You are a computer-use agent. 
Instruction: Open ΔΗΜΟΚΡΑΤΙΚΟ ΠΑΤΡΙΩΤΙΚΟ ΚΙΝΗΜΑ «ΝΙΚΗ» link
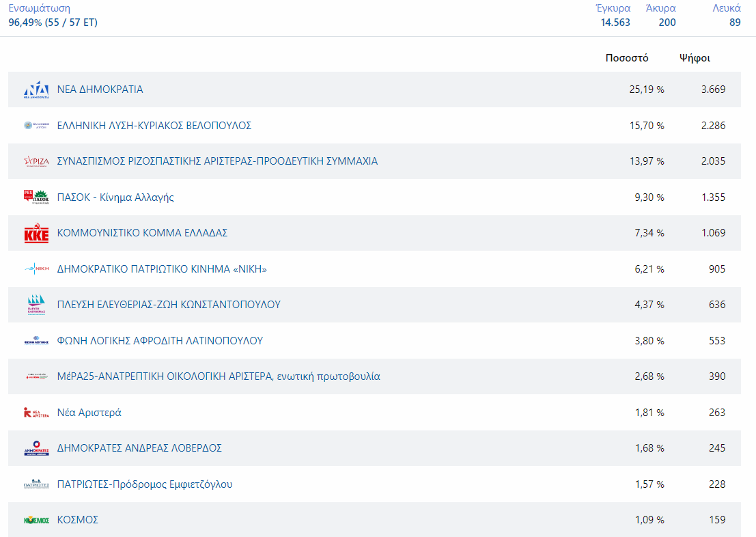pyautogui.click(x=162, y=268)
